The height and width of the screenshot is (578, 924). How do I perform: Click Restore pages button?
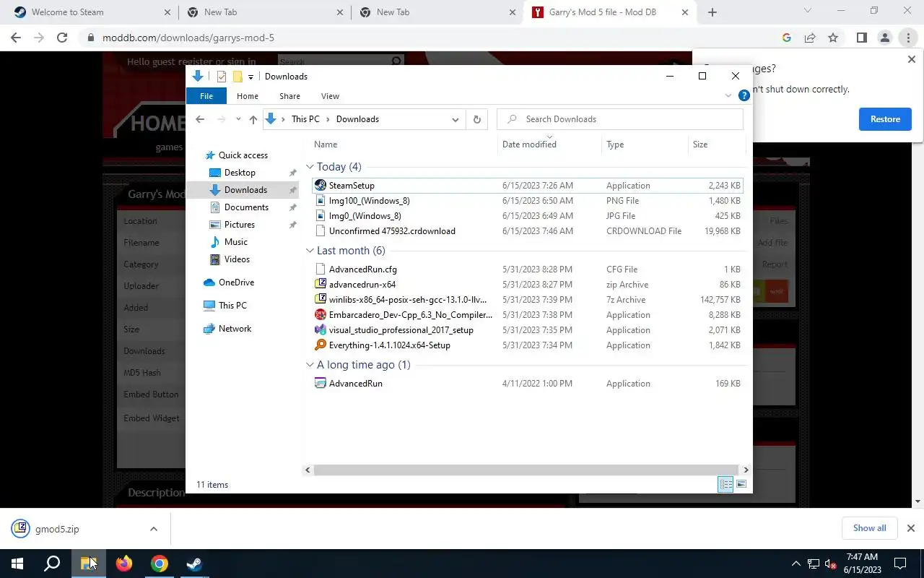(x=885, y=119)
